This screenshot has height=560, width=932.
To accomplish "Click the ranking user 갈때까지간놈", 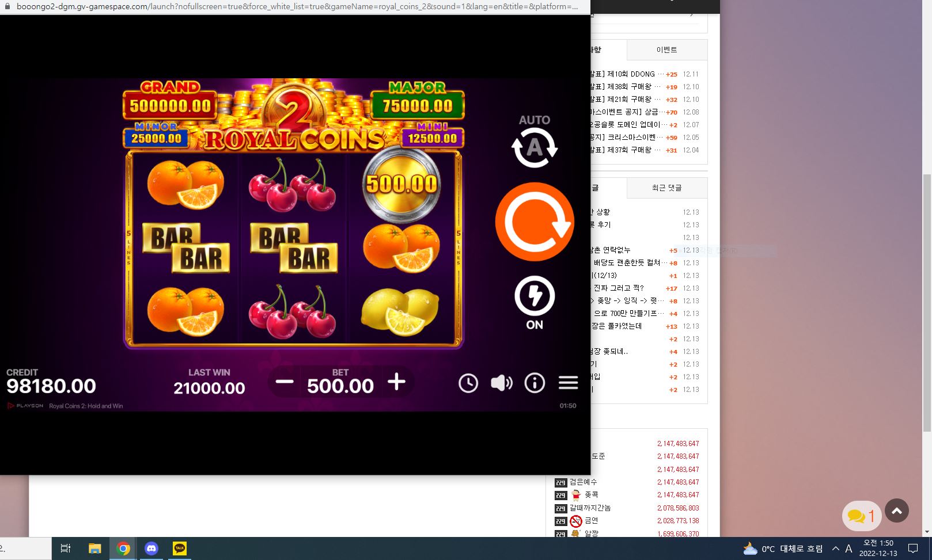I will 590,508.
